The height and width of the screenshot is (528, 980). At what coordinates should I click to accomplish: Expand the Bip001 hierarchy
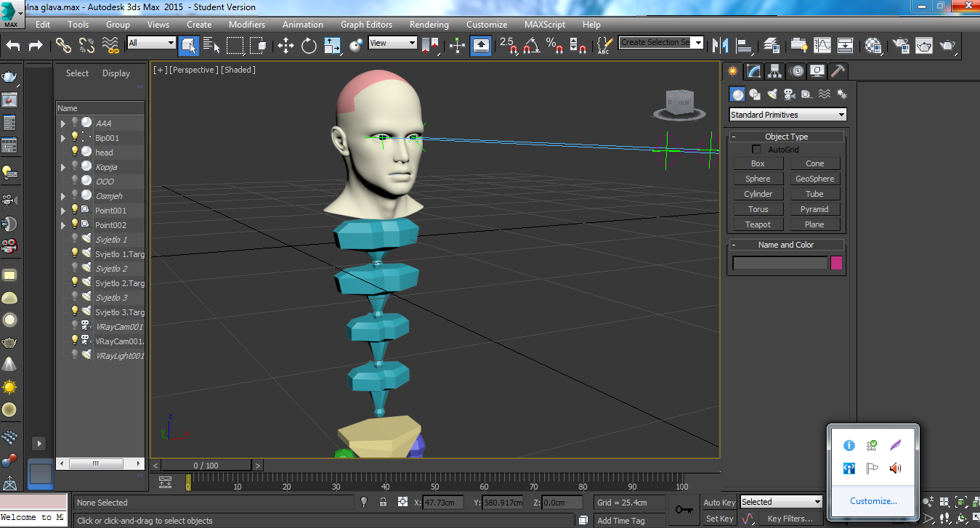pos(63,138)
